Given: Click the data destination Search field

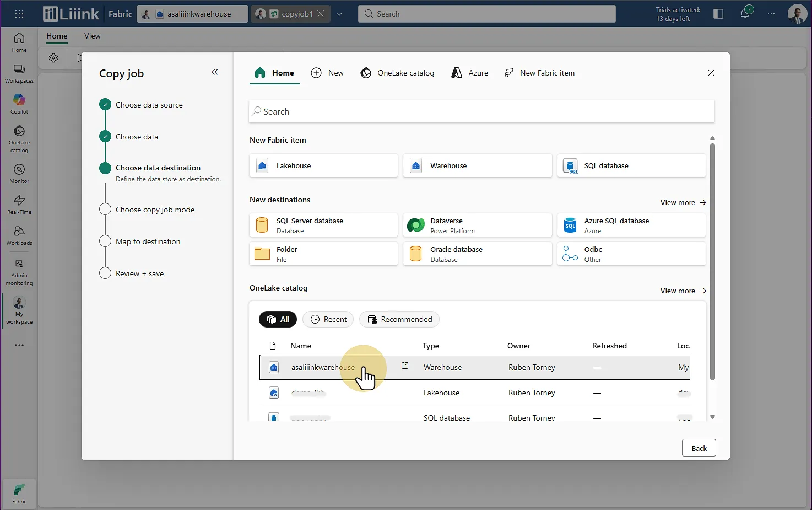Looking at the screenshot, I should [x=481, y=111].
